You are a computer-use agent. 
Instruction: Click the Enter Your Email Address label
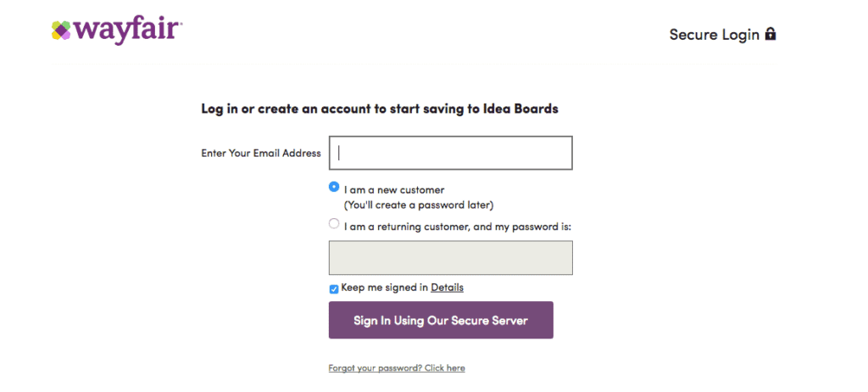click(261, 154)
